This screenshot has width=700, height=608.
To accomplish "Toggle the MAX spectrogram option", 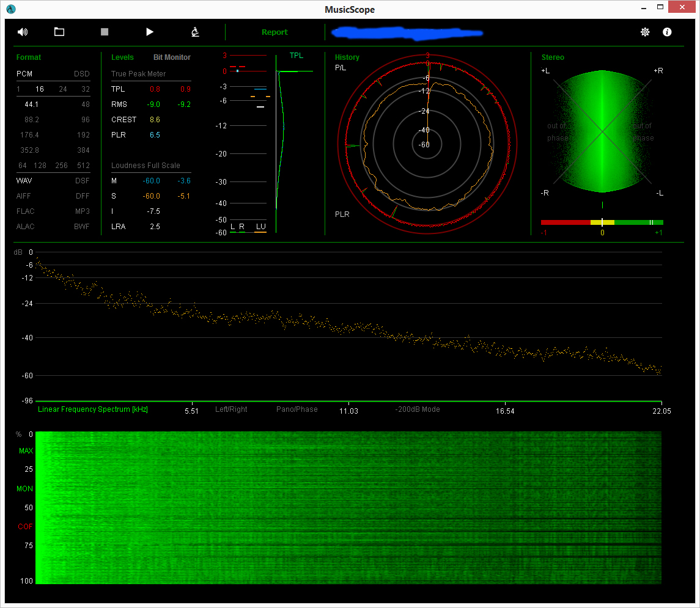I will pos(26,451).
